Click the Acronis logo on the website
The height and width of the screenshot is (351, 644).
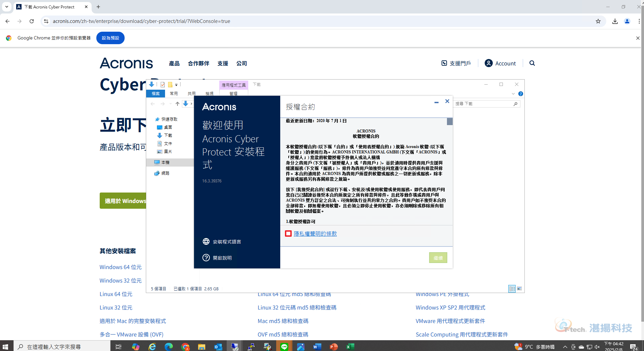pyautogui.click(x=126, y=63)
